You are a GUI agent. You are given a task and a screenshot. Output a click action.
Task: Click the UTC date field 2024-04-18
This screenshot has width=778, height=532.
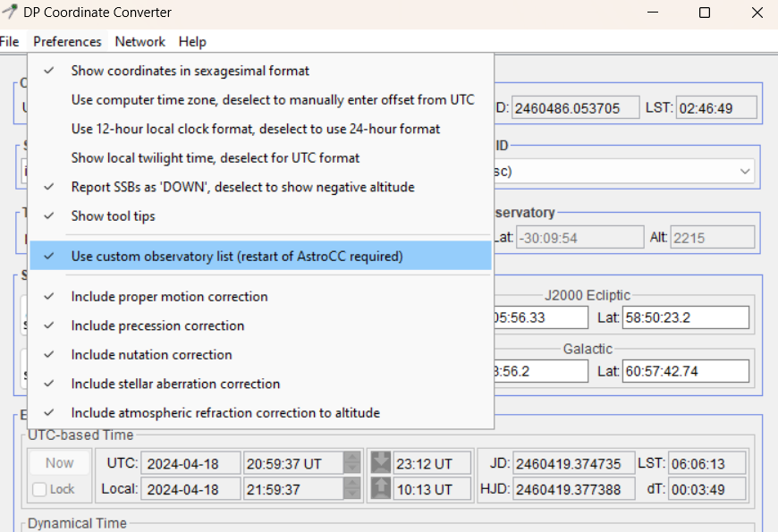click(190, 463)
